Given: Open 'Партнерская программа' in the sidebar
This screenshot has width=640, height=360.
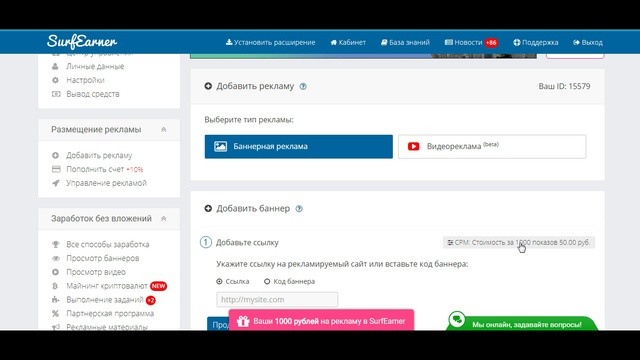Looking at the screenshot, I should (x=110, y=313).
